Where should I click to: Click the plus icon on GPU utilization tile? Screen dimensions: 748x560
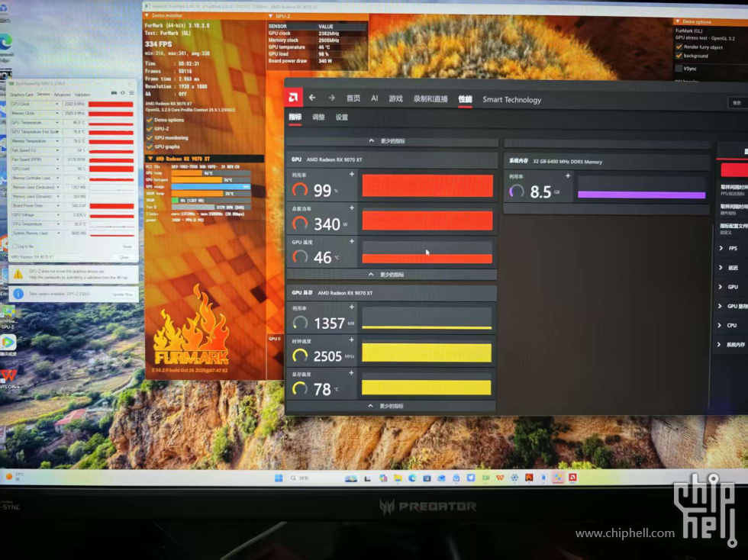(352, 175)
